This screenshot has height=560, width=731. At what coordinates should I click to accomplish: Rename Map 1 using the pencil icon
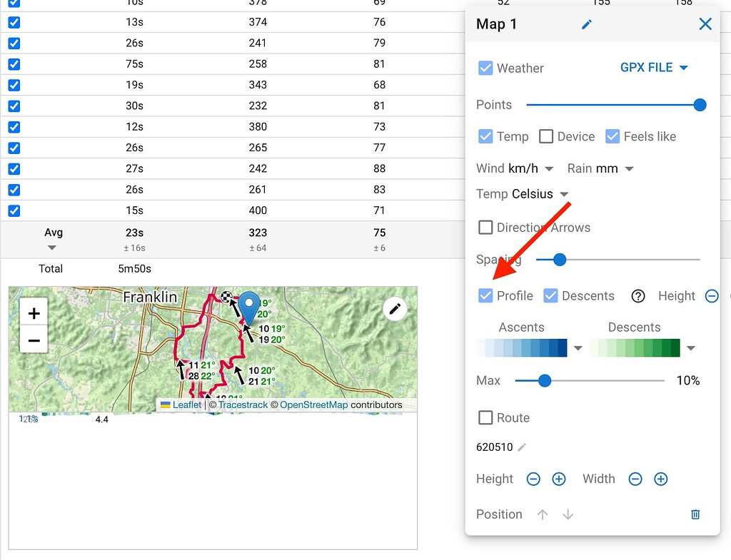(x=586, y=24)
